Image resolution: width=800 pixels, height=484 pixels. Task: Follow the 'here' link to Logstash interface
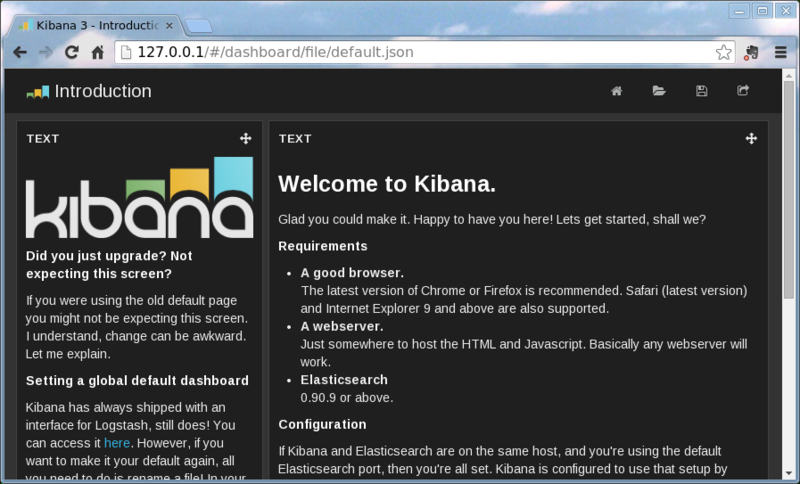pyautogui.click(x=117, y=443)
